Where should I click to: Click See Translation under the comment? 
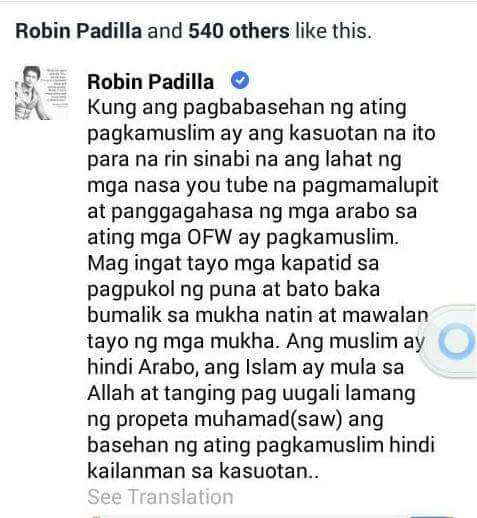tap(160, 497)
